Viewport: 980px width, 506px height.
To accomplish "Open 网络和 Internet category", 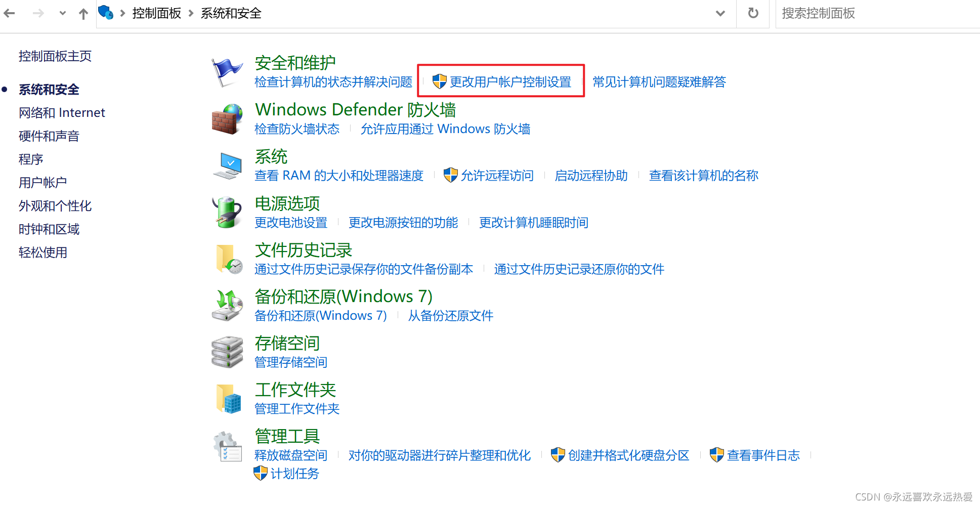I will pos(62,112).
